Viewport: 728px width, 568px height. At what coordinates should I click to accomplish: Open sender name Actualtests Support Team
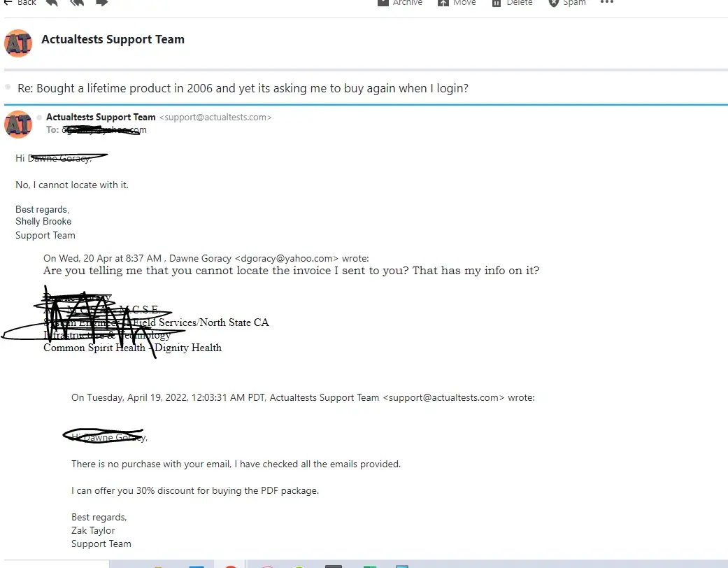point(101,117)
